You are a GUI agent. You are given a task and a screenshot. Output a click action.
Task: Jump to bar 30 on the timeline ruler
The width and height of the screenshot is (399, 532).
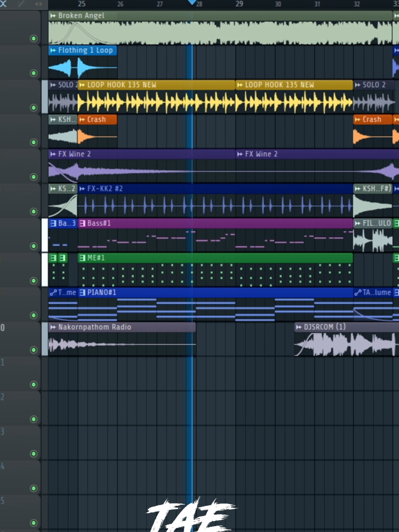pos(278,4)
